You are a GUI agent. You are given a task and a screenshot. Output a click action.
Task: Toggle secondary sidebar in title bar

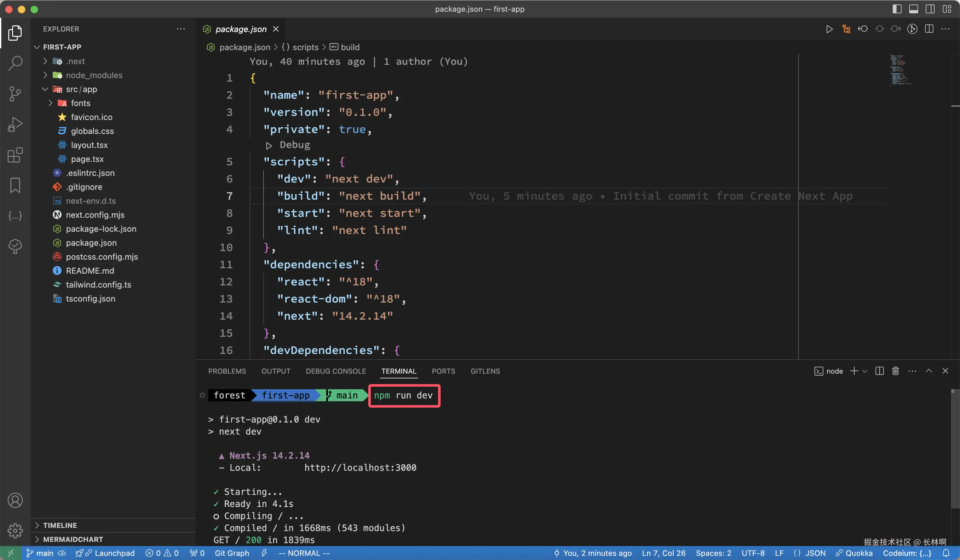tap(930, 9)
